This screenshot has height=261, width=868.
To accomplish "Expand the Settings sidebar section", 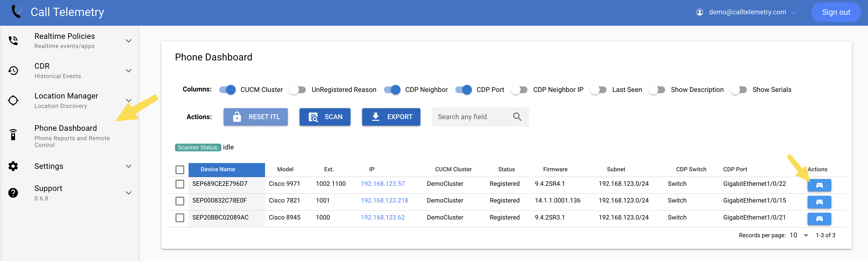I will tap(128, 166).
